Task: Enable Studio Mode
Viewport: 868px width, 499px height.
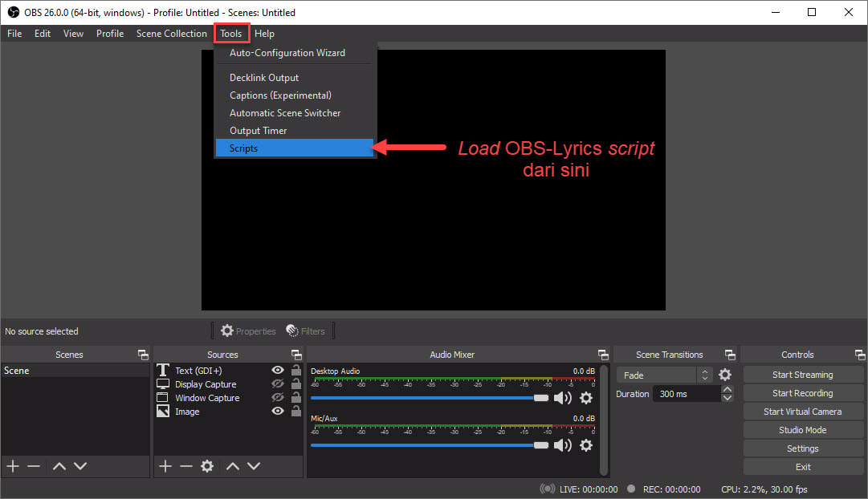Action: 803,430
